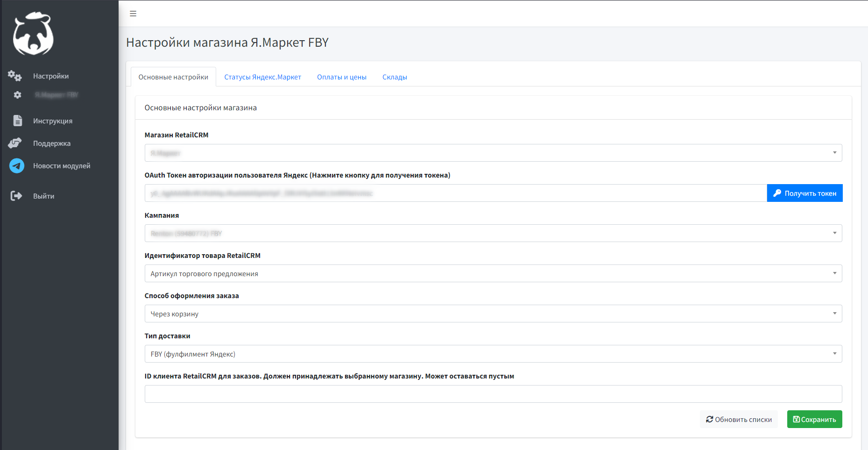Click the Тип доставки field label

point(167,336)
